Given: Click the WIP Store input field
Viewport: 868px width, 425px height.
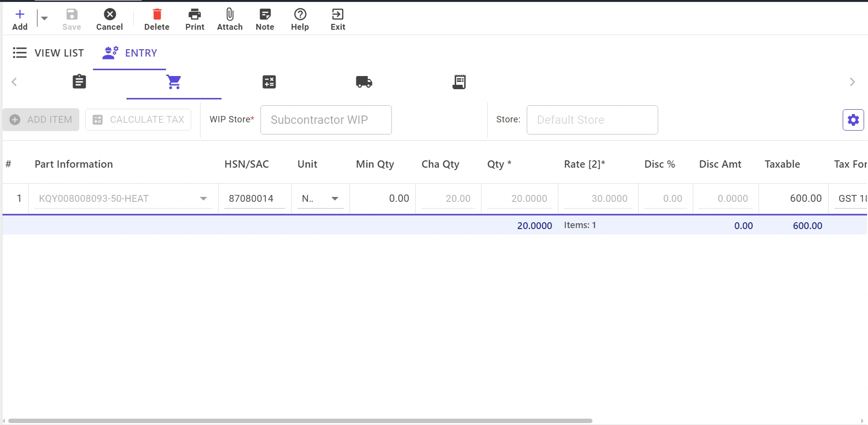Looking at the screenshot, I should pyautogui.click(x=326, y=120).
